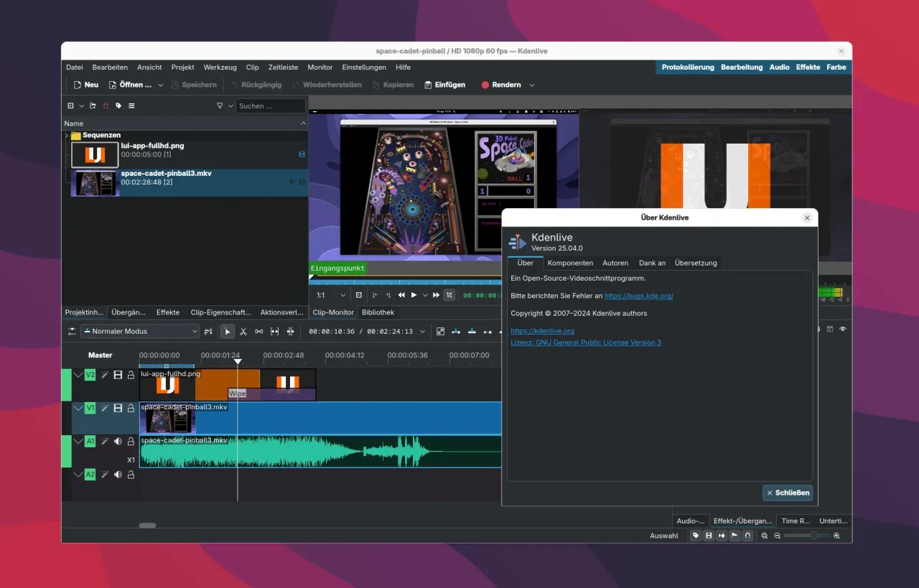Mute audio track A1

click(x=118, y=442)
